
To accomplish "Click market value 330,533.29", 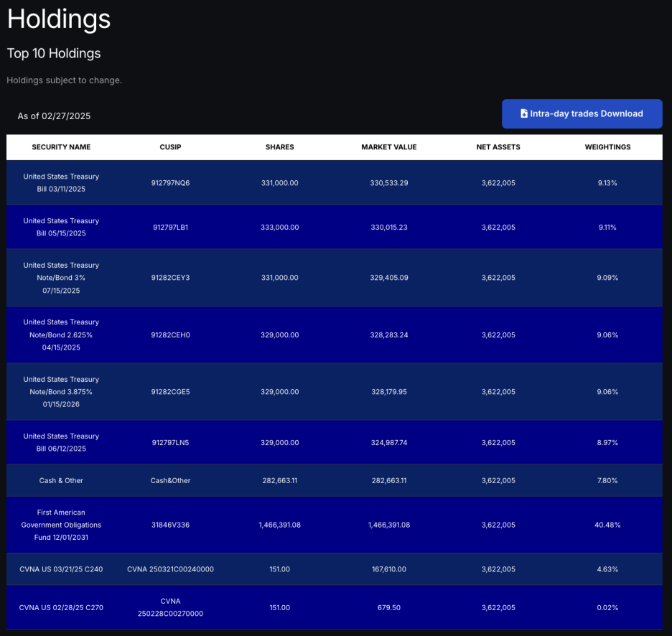I will click(389, 183).
